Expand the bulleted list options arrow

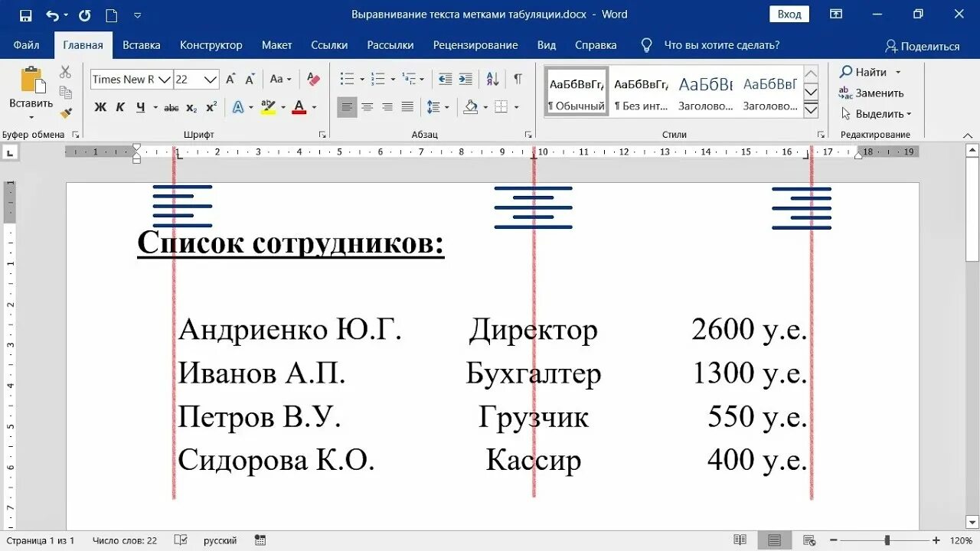(x=361, y=79)
